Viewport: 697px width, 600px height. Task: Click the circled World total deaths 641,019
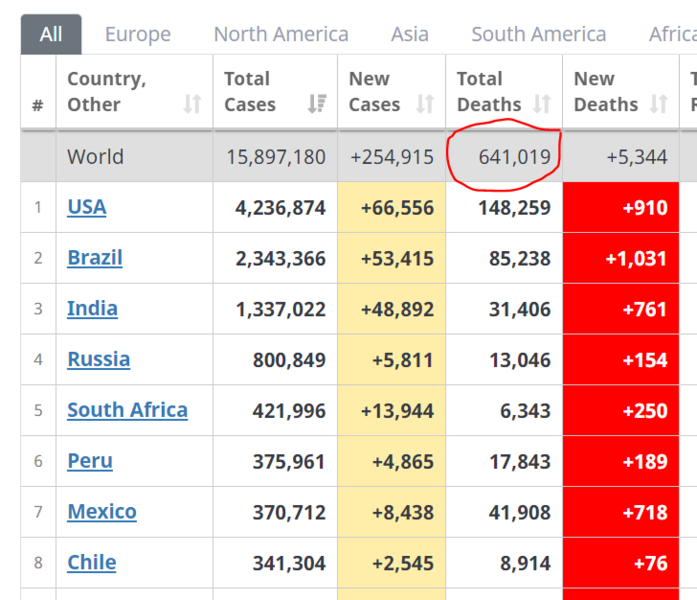click(514, 157)
